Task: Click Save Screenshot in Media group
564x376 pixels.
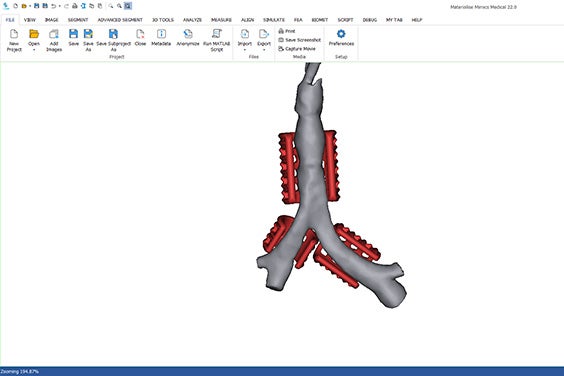Action: 300,40
